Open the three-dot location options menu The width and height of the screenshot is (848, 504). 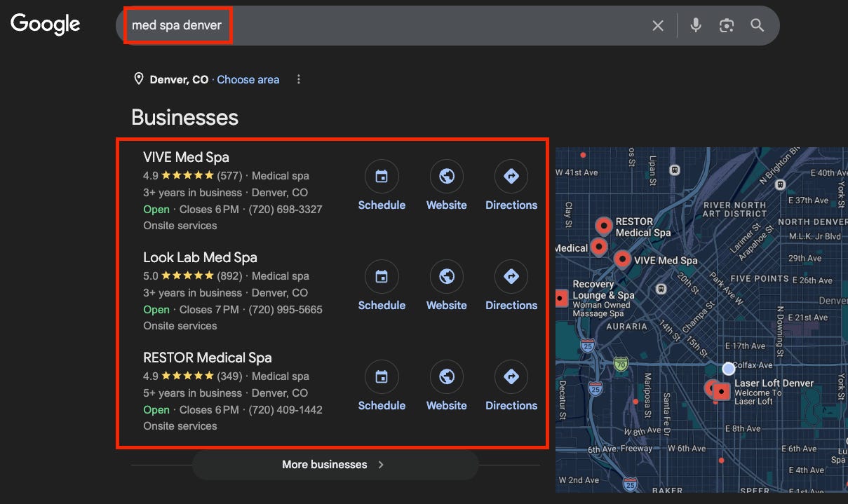pos(299,79)
